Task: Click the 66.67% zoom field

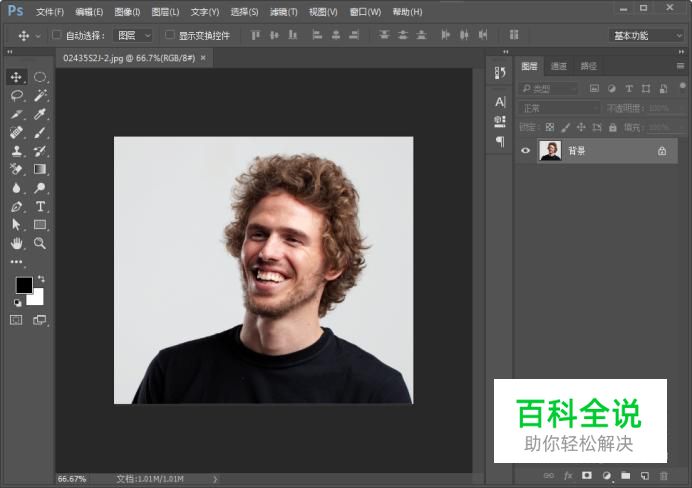Action: [x=72, y=479]
